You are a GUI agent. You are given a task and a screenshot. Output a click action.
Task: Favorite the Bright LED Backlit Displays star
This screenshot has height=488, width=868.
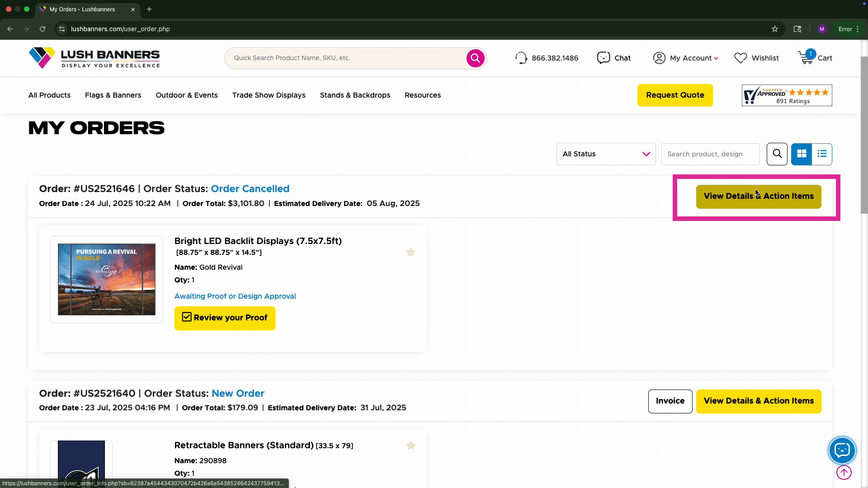tap(410, 252)
